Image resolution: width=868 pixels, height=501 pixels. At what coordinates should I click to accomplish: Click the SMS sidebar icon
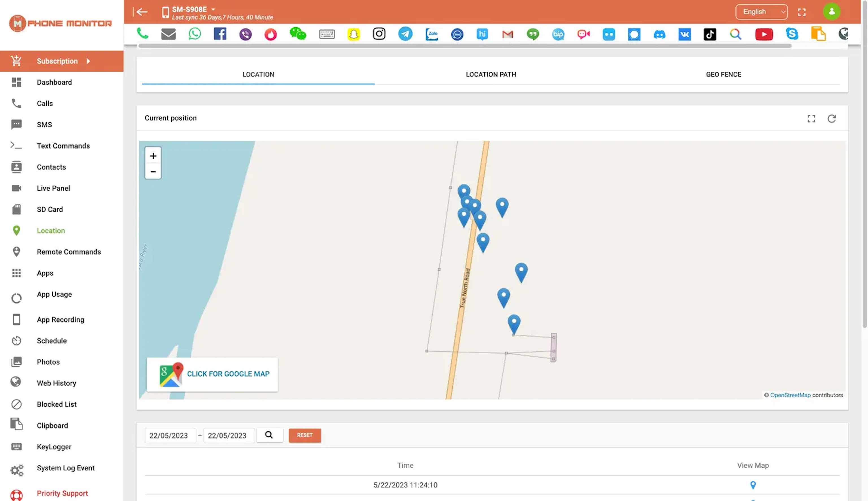[x=16, y=125]
